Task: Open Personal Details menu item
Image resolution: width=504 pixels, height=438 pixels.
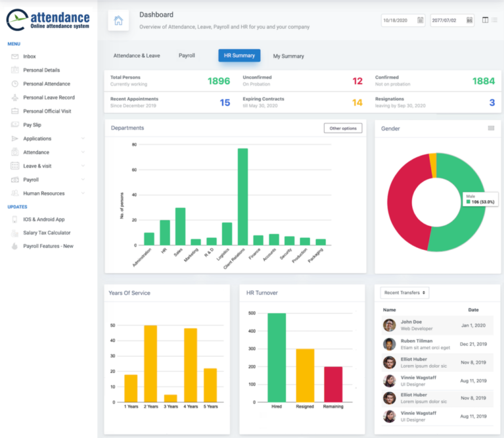Action: pyautogui.click(x=41, y=70)
